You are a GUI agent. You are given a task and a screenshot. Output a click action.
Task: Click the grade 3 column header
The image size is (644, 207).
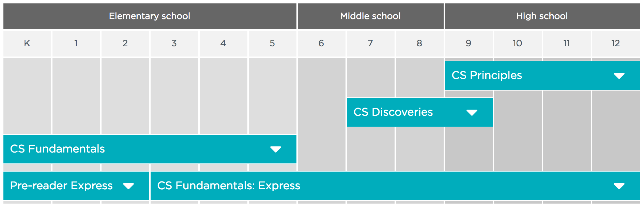[174, 43]
